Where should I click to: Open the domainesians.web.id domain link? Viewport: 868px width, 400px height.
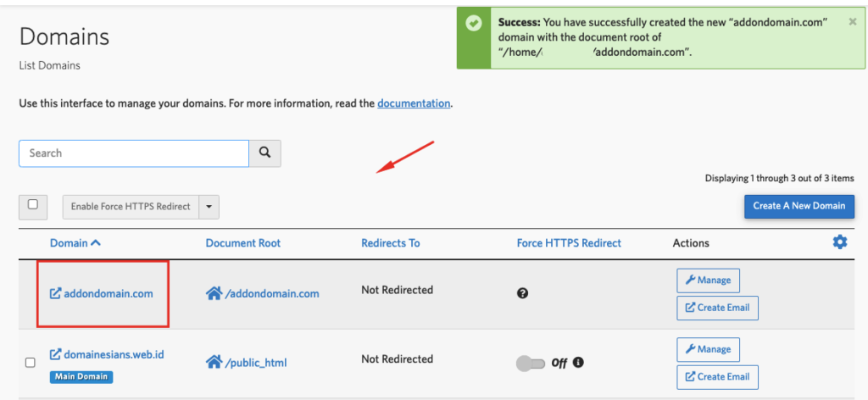coord(114,353)
